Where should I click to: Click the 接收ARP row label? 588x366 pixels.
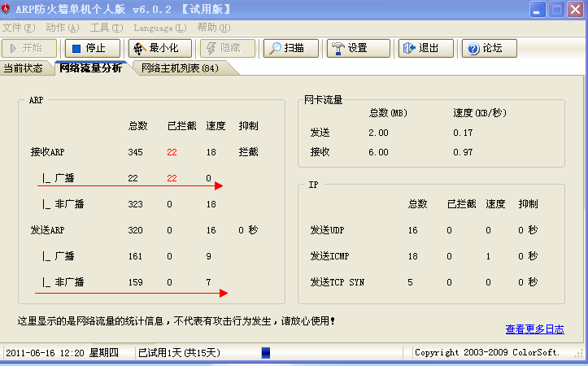click(47, 152)
